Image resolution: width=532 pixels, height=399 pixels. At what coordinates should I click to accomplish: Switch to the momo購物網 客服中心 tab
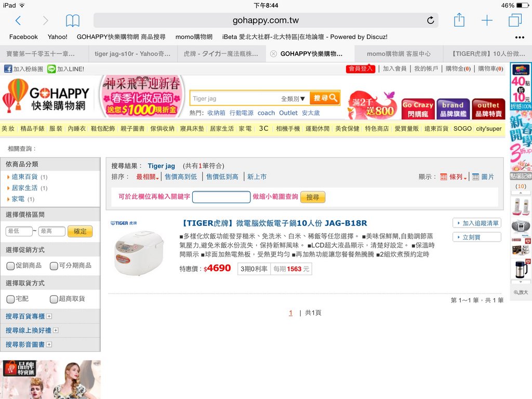pos(398,54)
